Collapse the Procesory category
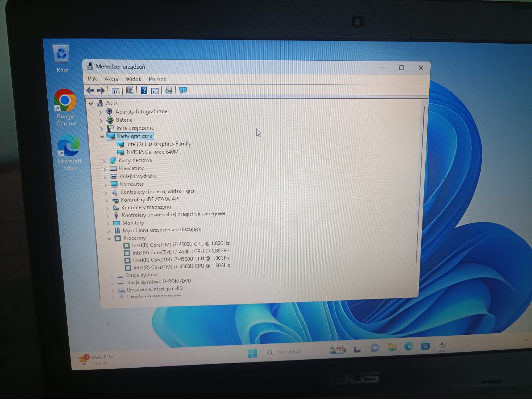Screen dimensions: 532x399 [109, 239]
